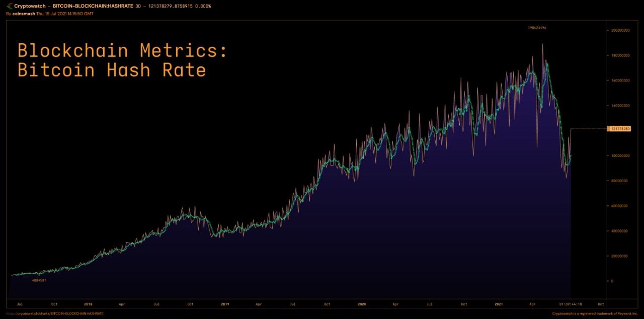Screen dimensions: 644x319
Task: Click the 140000000 y-axis label
Action: coord(619,106)
